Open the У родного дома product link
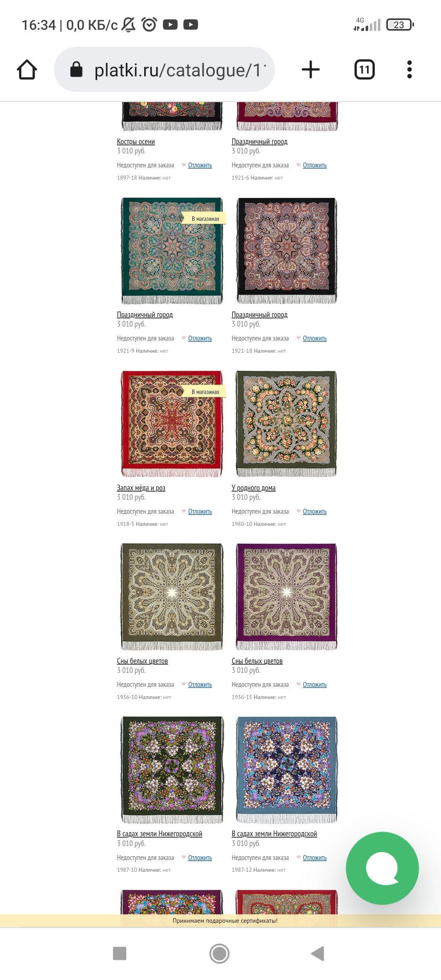Image resolution: width=441 pixels, height=980 pixels. coord(254,488)
